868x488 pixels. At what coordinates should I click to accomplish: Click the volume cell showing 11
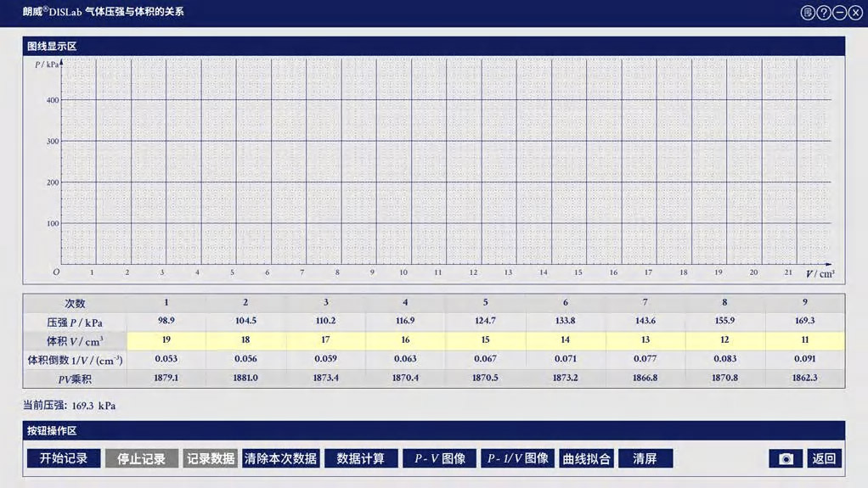(804, 340)
